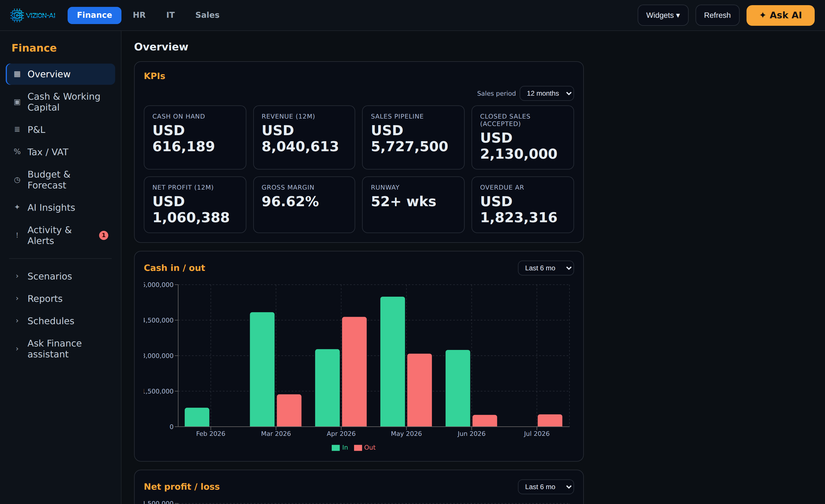Click the Sales Pipeline KPI card

click(x=413, y=137)
